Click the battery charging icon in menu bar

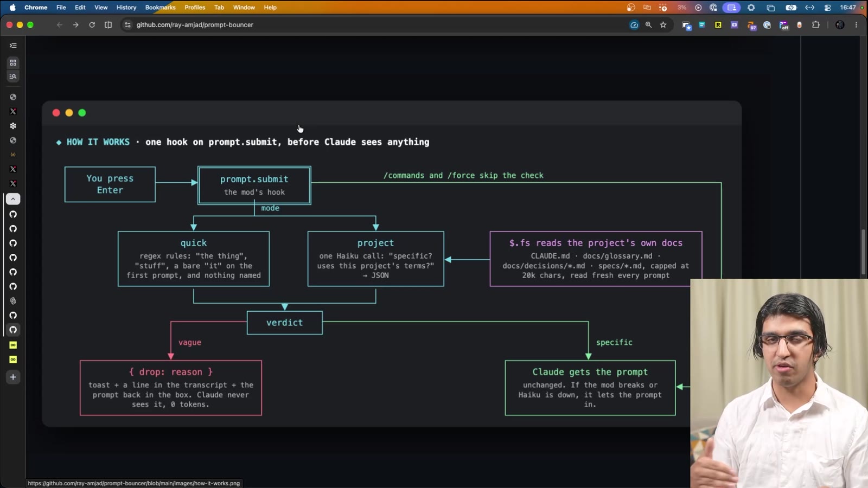[791, 8]
